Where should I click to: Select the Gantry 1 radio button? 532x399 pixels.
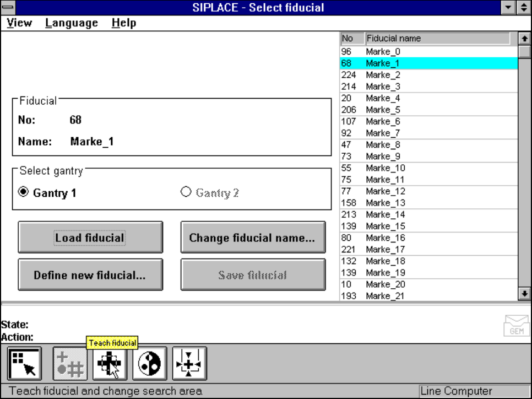tap(24, 192)
